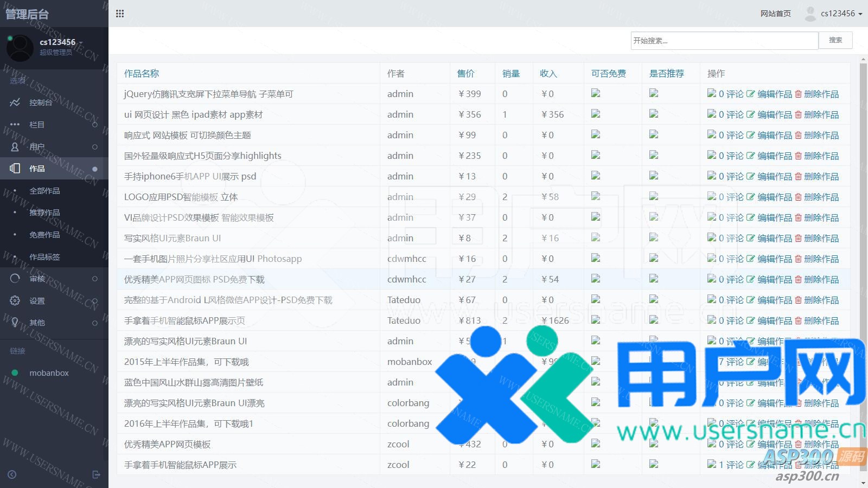The width and height of the screenshot is (868, 488).
Task: Sort by the 收入 column header
Action: (x=548, y=73)
